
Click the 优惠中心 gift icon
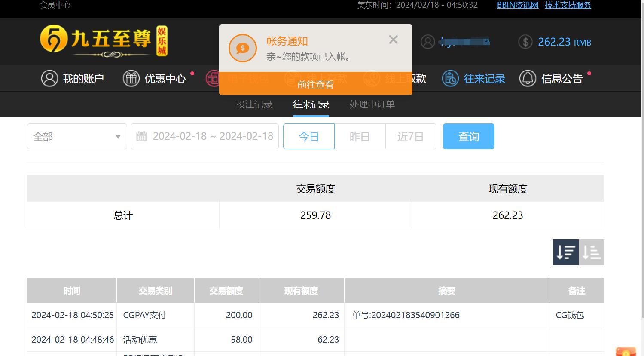[131, 78]
